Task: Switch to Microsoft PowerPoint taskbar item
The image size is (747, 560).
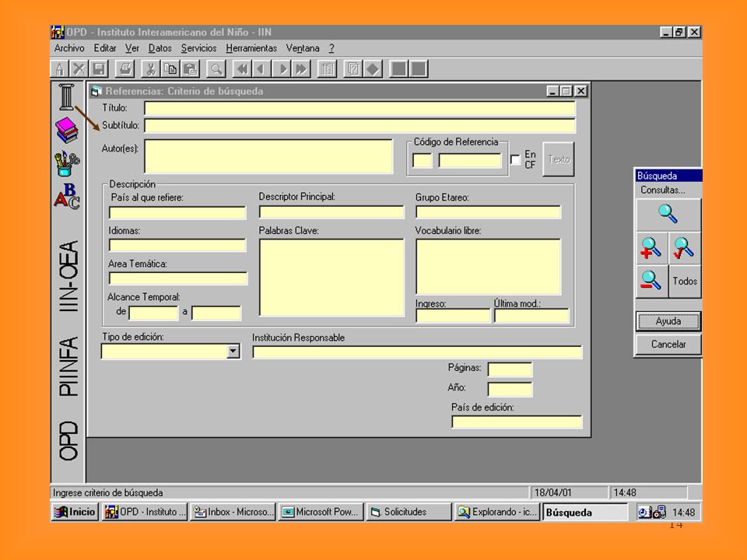Action: [x=321, y=512]
